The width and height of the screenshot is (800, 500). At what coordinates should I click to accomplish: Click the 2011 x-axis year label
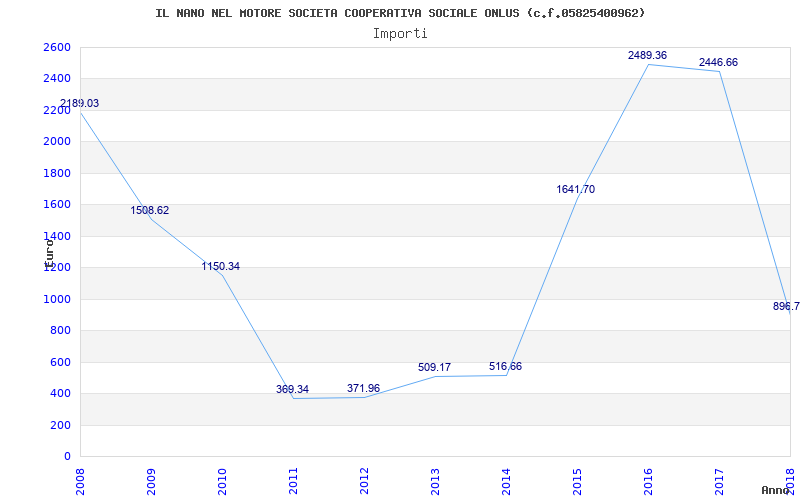click(x=293, y=480)
